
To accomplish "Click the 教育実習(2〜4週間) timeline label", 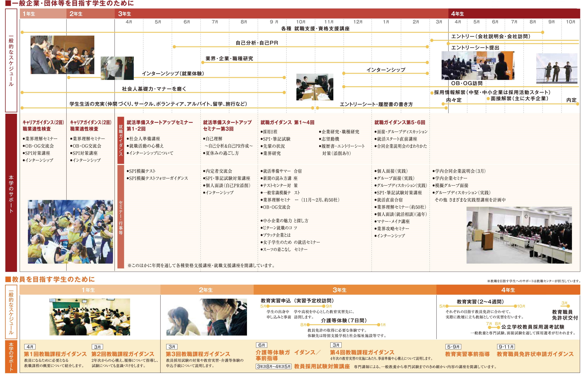I will [x=480, y=302].
